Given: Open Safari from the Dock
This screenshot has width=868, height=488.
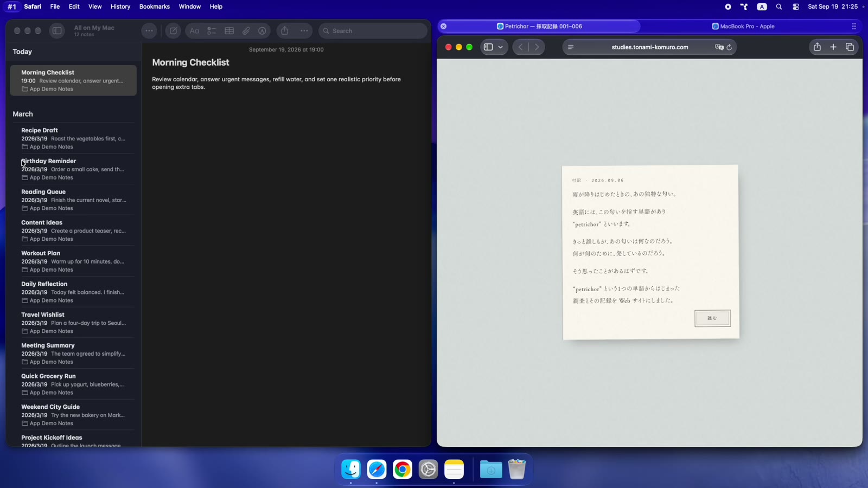Looking at the screenshot, I should coord(376,470).
